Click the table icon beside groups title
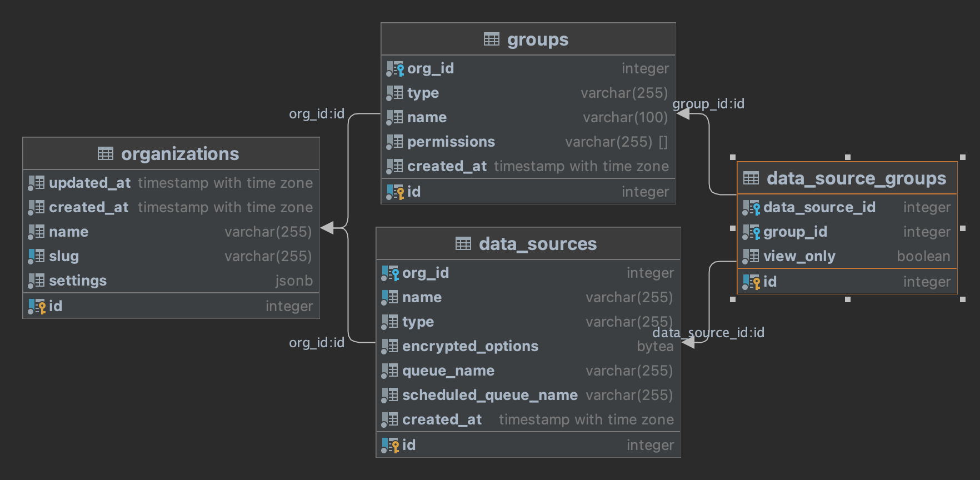Image resolution: width=980 pixels, height=480 pixels. click(x=491, y=39)
